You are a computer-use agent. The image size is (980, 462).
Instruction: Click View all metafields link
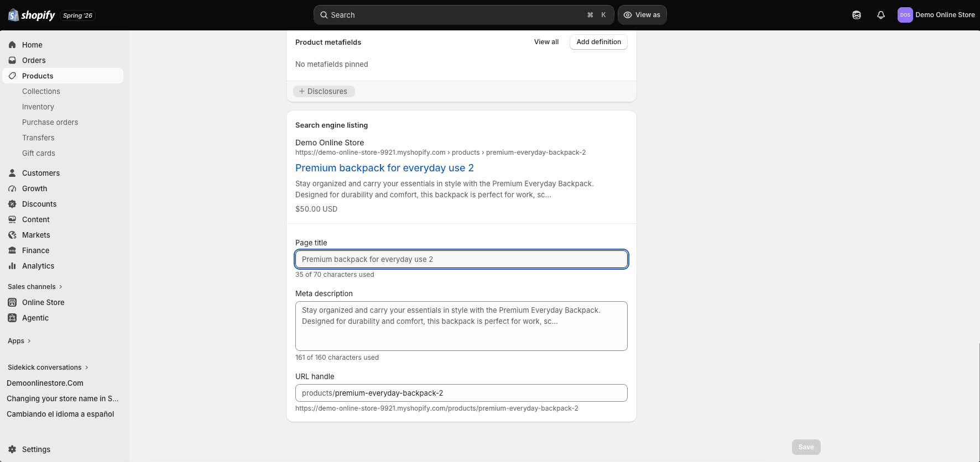point(546,42)
